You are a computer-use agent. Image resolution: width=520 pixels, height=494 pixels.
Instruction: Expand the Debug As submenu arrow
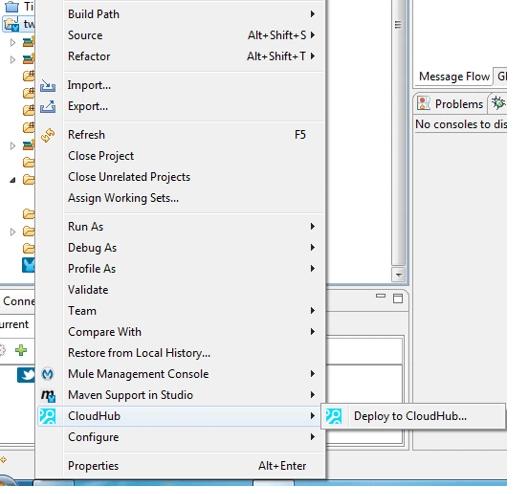pyautogui.click(x=312, y=247)
